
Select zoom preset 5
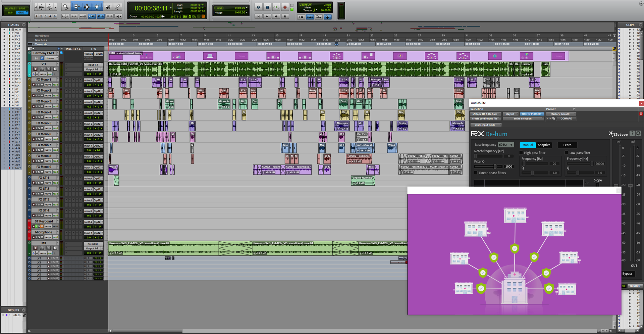(x=55, y=16)
